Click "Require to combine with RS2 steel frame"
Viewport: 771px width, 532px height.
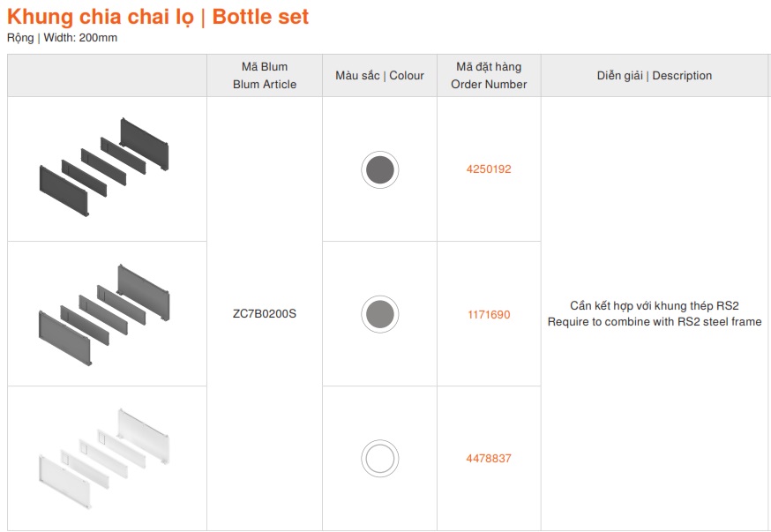655,322
